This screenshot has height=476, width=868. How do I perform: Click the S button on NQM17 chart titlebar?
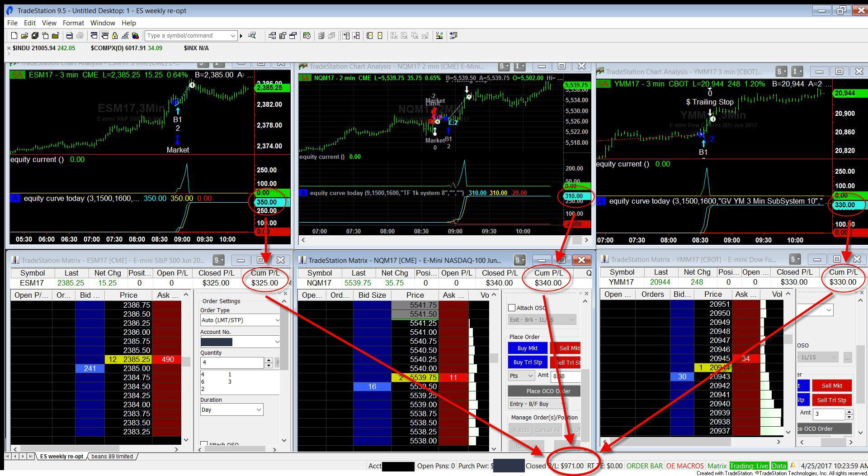point(504,67)
